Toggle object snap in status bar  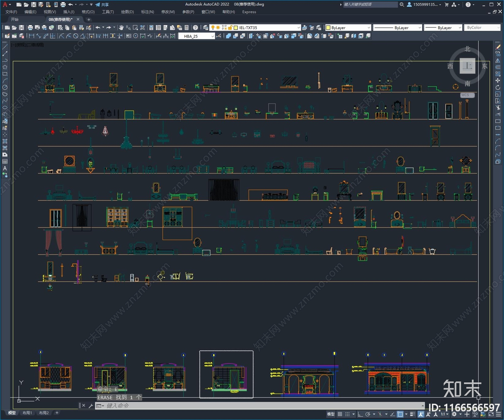tap(400, 414)
